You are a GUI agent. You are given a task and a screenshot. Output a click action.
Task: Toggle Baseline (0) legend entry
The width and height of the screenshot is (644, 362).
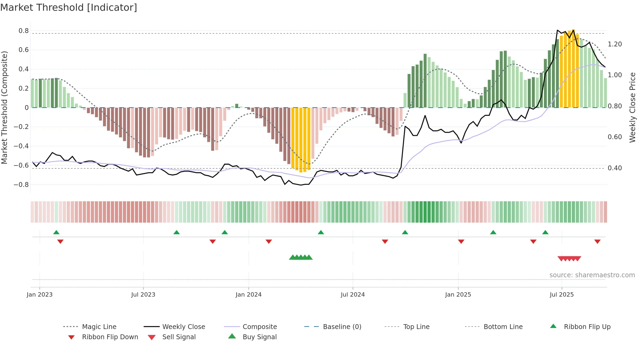333,327
